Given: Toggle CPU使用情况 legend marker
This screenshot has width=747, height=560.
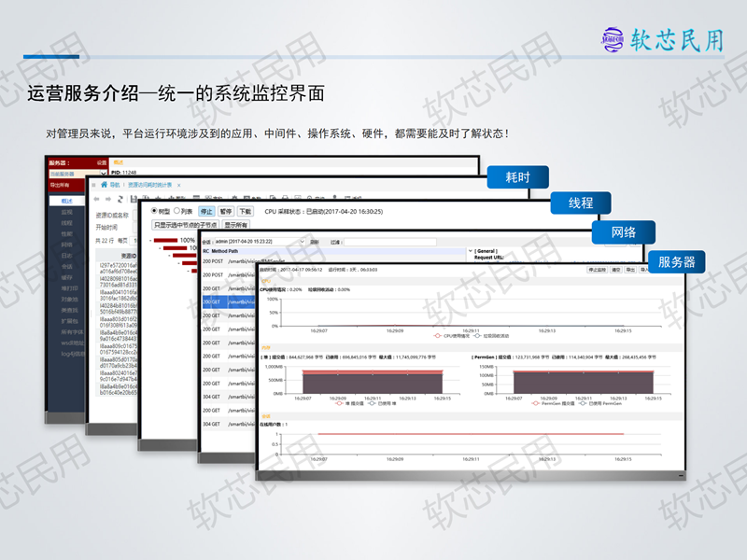Looking at the screenshot, I should click(x=437, y=336).
